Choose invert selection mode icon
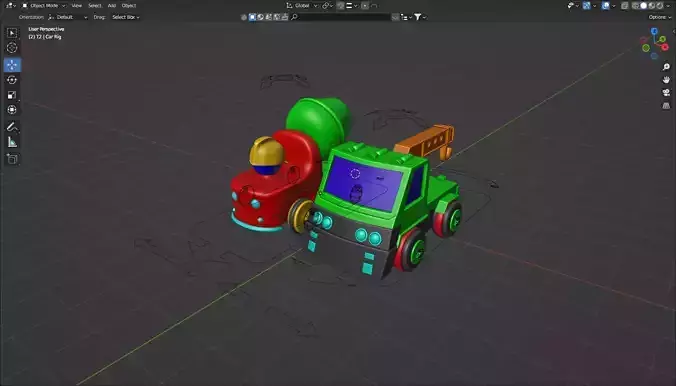The width and height of the screenshot is (676, 386). [x=276, y=17]
